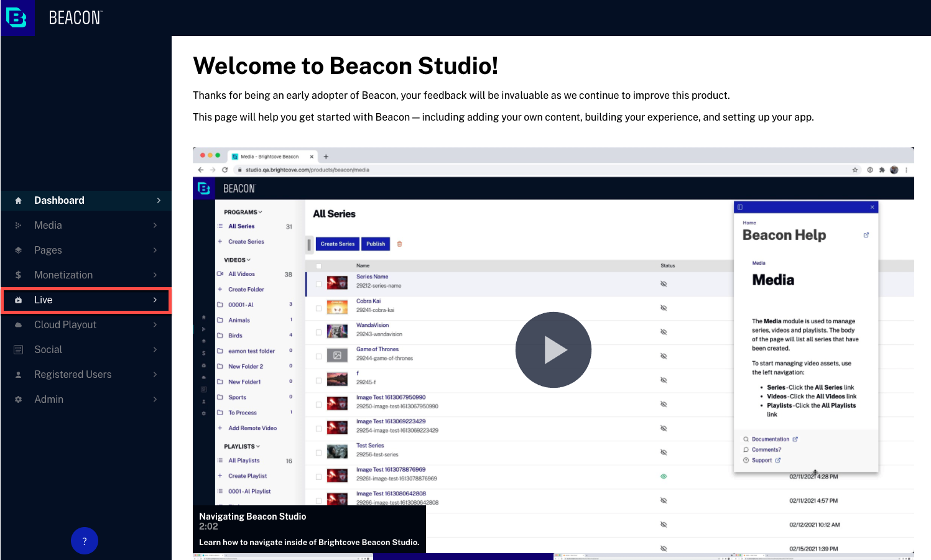Open the Social module label
The width and height of the screenshot is (931, 560).
[48, 349]
